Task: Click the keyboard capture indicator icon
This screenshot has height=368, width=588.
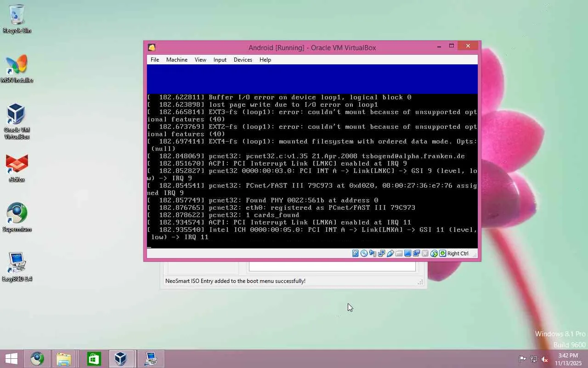Action: [x=443, y=253]
